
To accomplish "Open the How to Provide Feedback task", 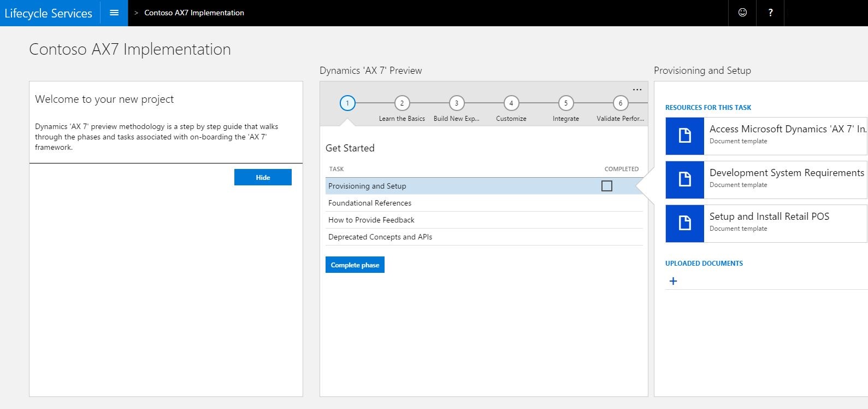I will tap(371, 220).
